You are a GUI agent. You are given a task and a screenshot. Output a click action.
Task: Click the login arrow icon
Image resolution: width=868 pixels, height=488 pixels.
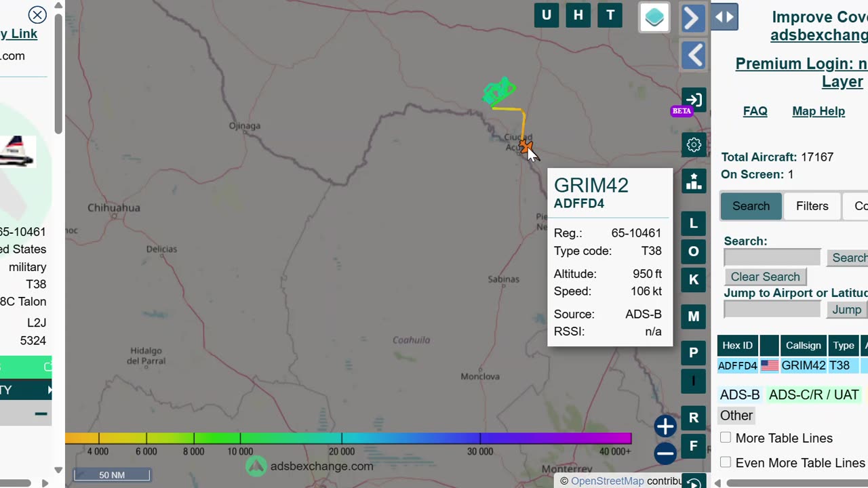(x=693, y=100)
